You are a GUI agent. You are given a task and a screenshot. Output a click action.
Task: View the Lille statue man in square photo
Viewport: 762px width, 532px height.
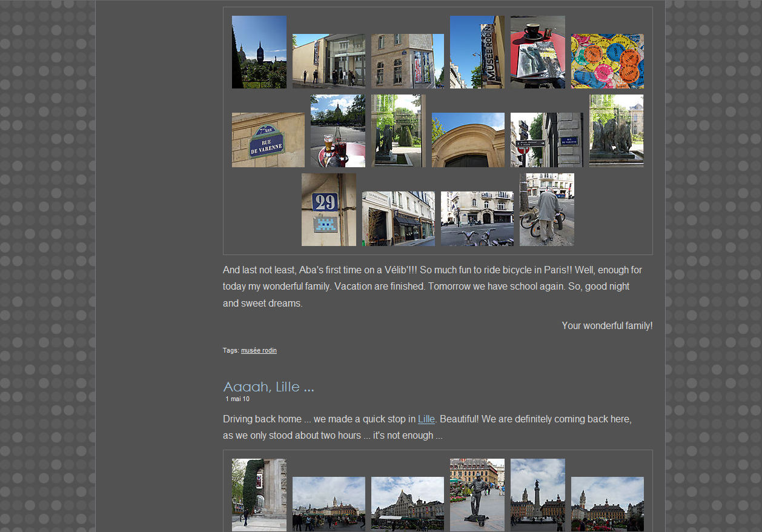pos(477,494)
